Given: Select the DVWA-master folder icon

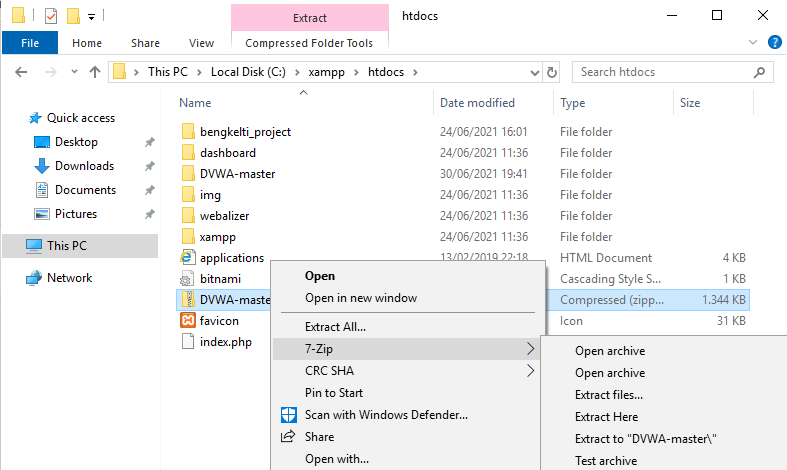Looking at the screenshot, I should tap(188, 174).
